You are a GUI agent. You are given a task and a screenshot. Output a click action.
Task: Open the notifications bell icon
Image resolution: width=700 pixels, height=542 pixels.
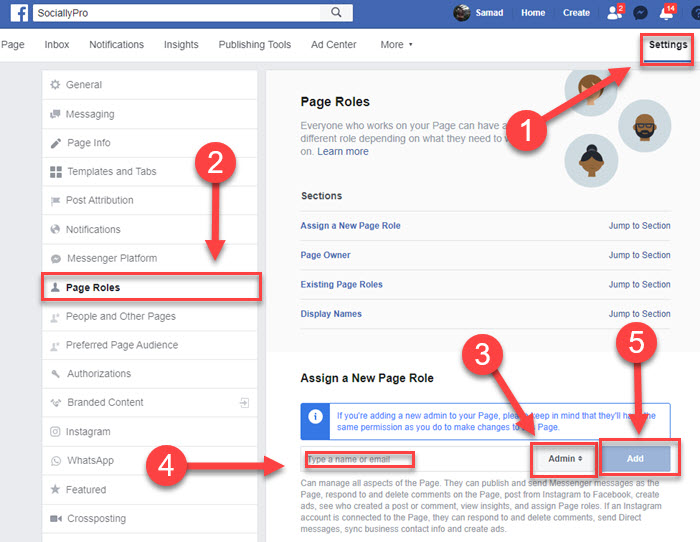[667, 13]
